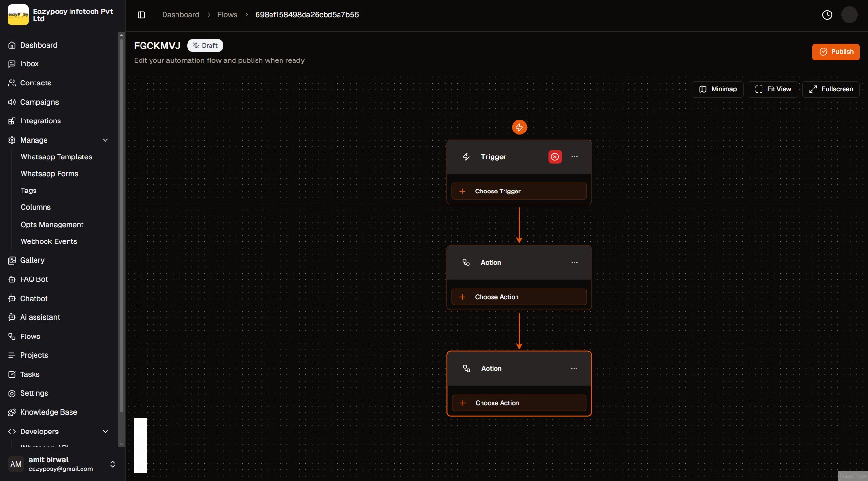This screenshot has width=868, height=481.
Task: Click the Chatbot robot icon in sidebar
Action: (x=12, y=298)
